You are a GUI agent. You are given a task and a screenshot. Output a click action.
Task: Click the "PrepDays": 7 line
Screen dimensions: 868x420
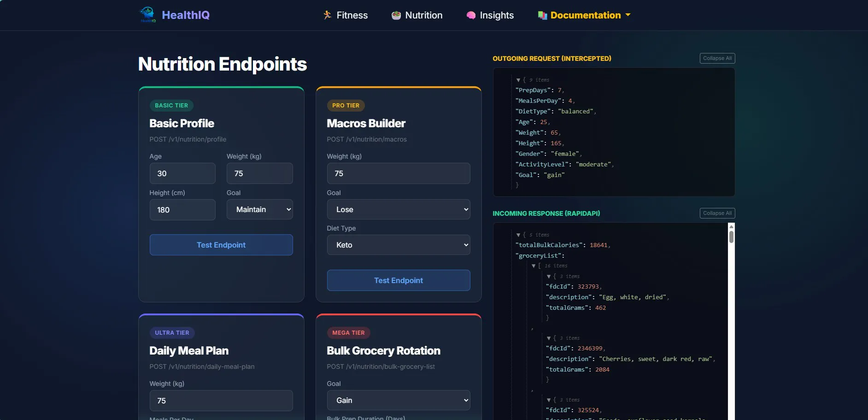540,90
